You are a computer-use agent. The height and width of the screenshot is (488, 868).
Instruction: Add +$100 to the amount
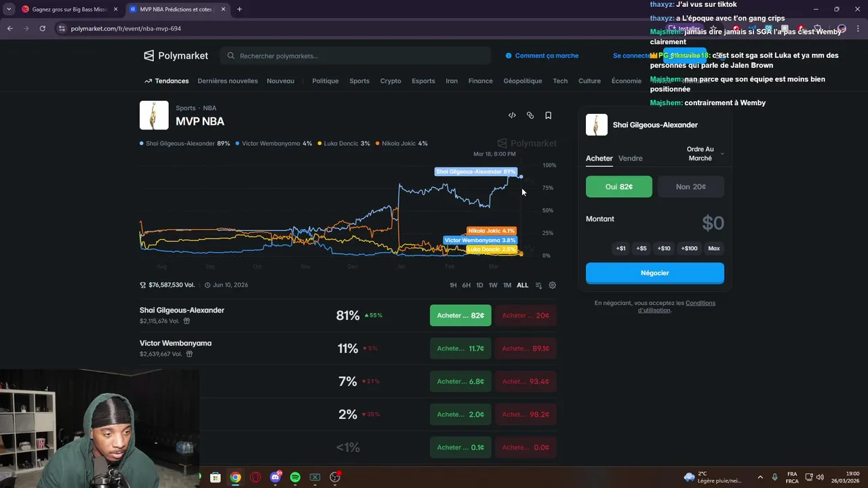689,249
